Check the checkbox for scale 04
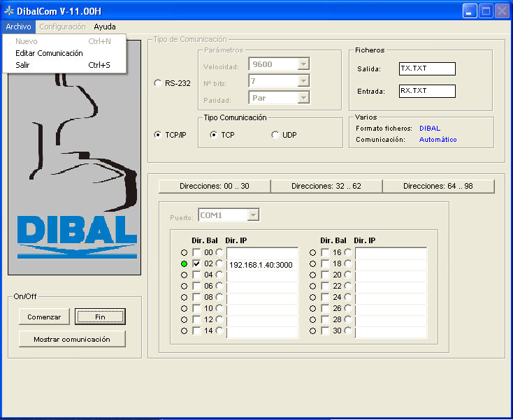The image size is (513, 420). (x=196, y=275)
